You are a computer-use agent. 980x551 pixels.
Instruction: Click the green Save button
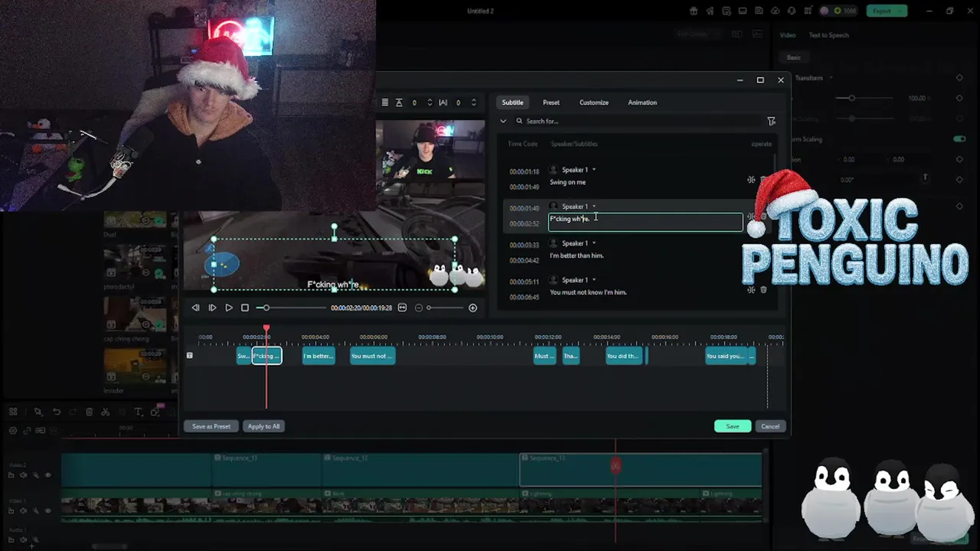click(733, 426)
